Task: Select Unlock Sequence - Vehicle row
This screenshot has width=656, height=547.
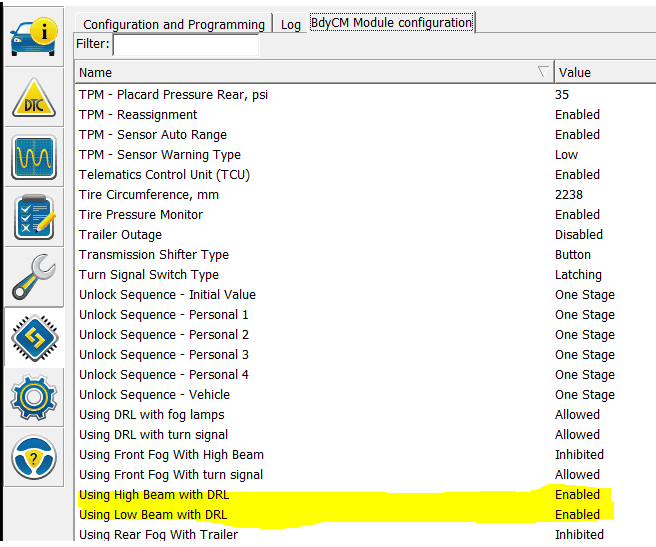Action: [x=365, y=395]
